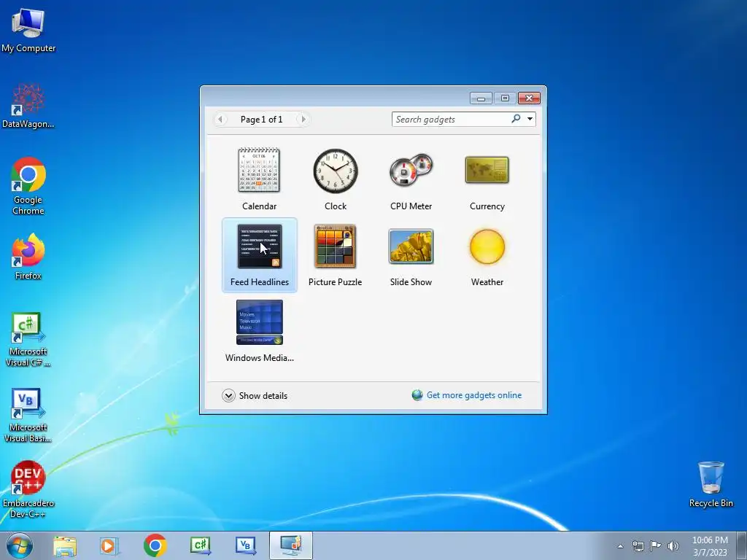
Task: Close the gadgets window
Action: pos(529,98)
